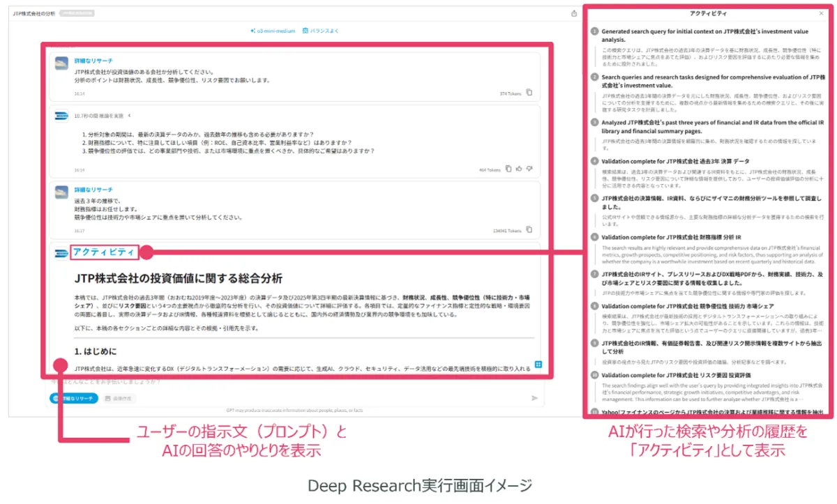Close the アクティビティ panel
Viewport: 837px width, 504px height.
tap(821, 13)
